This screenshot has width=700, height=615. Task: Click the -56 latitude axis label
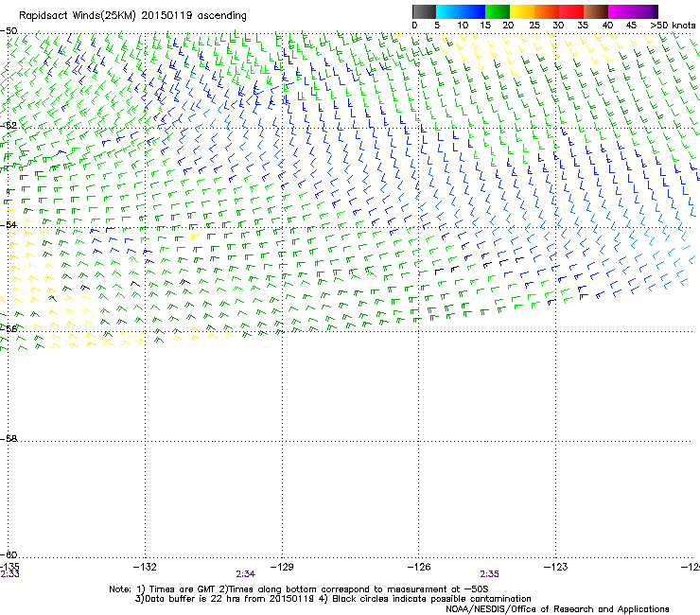(x=9, y=328)
